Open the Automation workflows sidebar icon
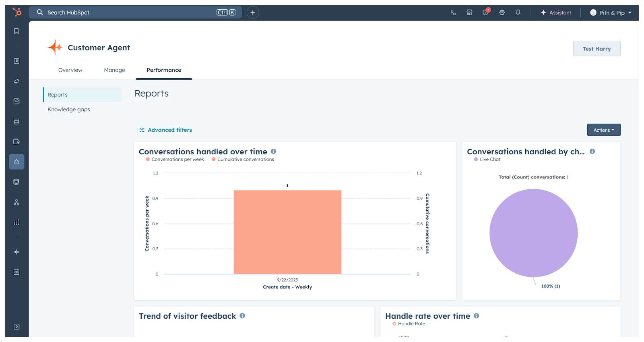644x342 pixels. click(x=17, y=202)
